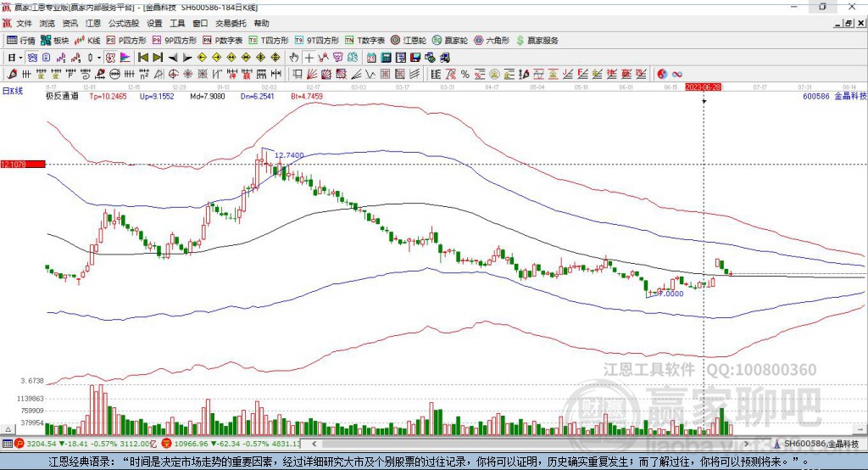
Task: Select the Gann fan lines icon
Action: pos(311,74)
